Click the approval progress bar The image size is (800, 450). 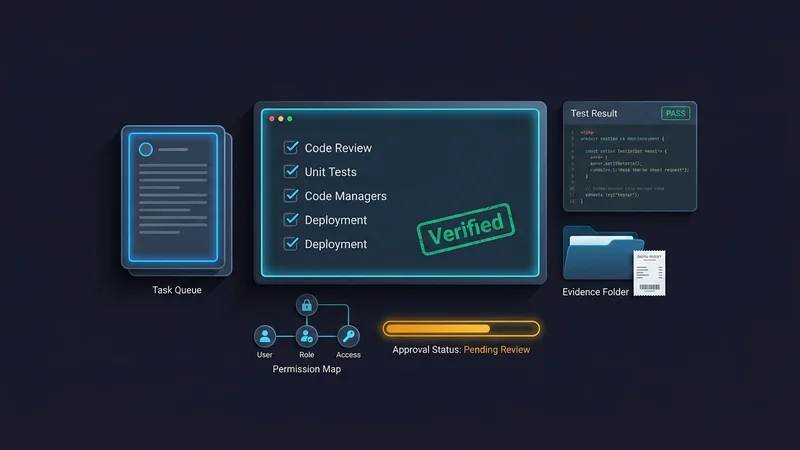(x=461, y=329)
